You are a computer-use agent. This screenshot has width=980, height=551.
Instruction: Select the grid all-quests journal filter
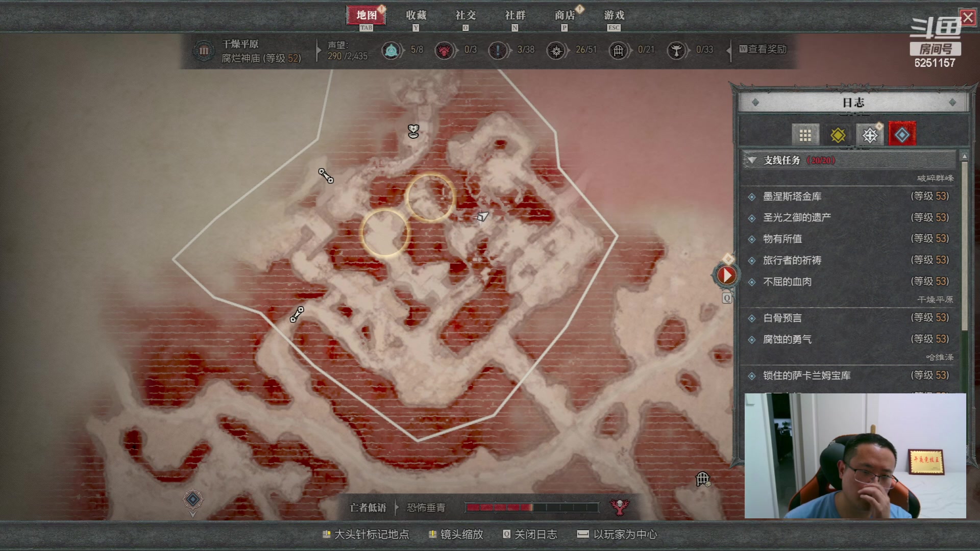click(x=805, y=135)
